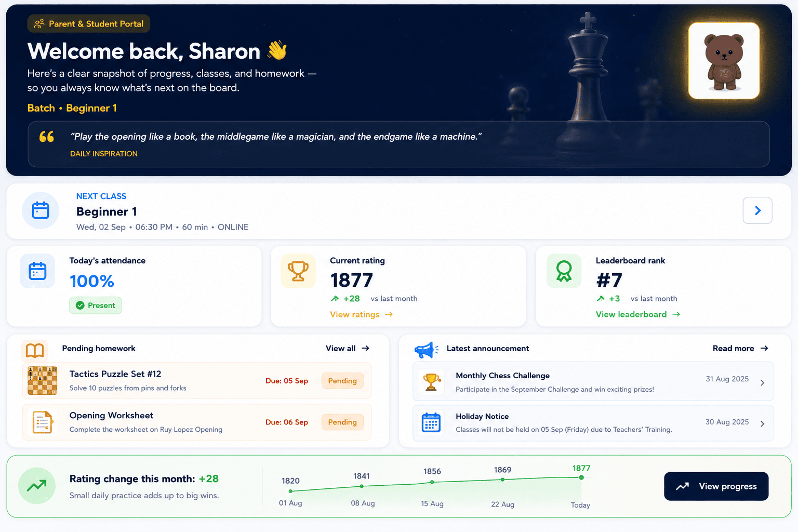Click the Current rating trophy icon
This screenshot has height=532, width=798.
pyautogui.click(x=298, y=271)
